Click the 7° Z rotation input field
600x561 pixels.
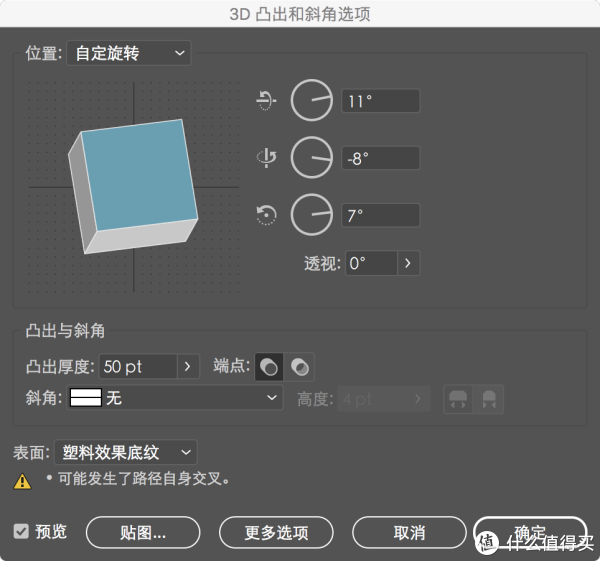381,215
